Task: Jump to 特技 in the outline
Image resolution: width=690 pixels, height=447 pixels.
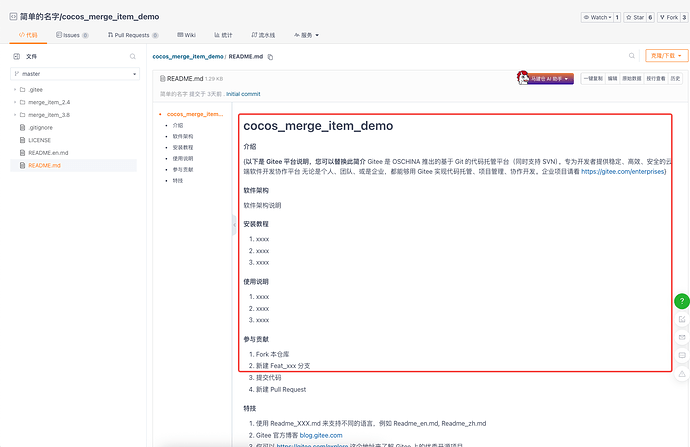Action: 178,181
